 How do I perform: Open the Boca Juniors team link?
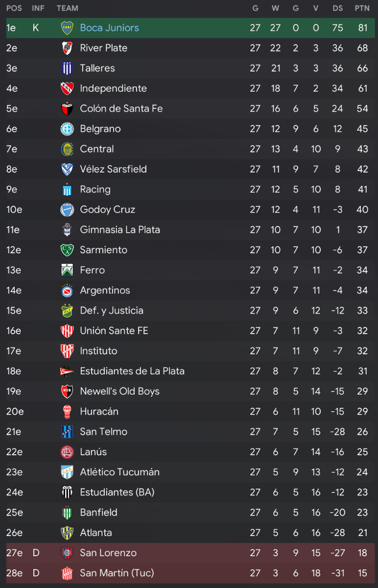110,28
